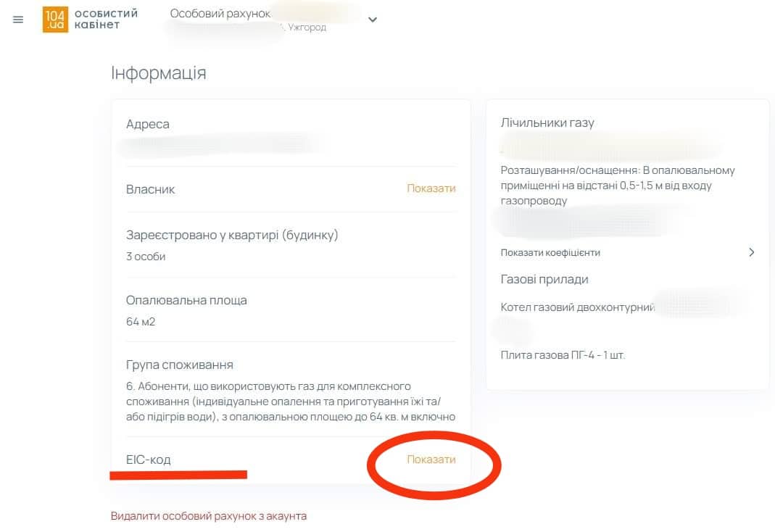
Task: Click the orange 104.ua logo
Action: click(x=55, y=20)
